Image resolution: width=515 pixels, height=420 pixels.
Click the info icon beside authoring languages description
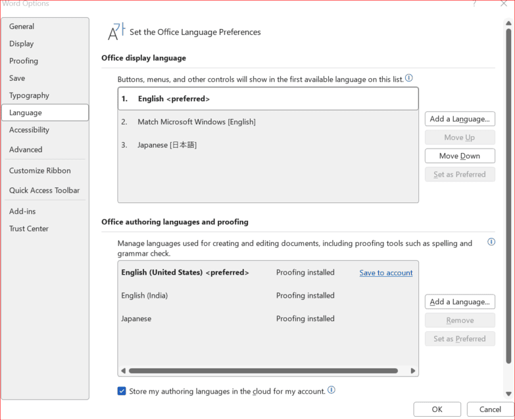(x=491, y=242)
